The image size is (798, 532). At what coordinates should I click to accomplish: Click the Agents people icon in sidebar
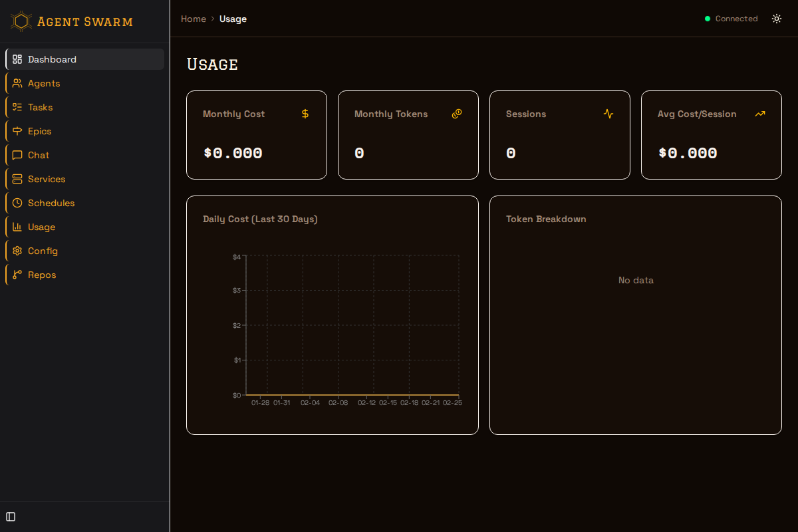coord(17,83)
